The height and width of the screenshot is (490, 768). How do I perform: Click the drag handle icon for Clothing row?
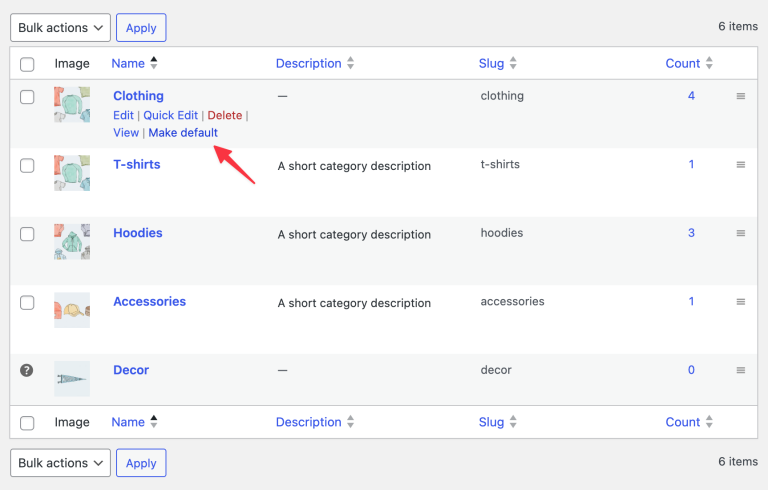741,96
